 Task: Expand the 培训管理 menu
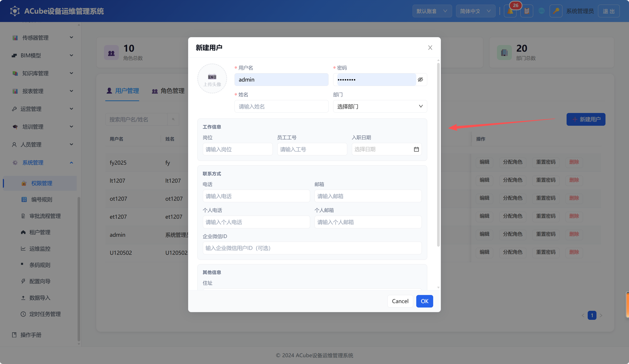coord(40,127)
